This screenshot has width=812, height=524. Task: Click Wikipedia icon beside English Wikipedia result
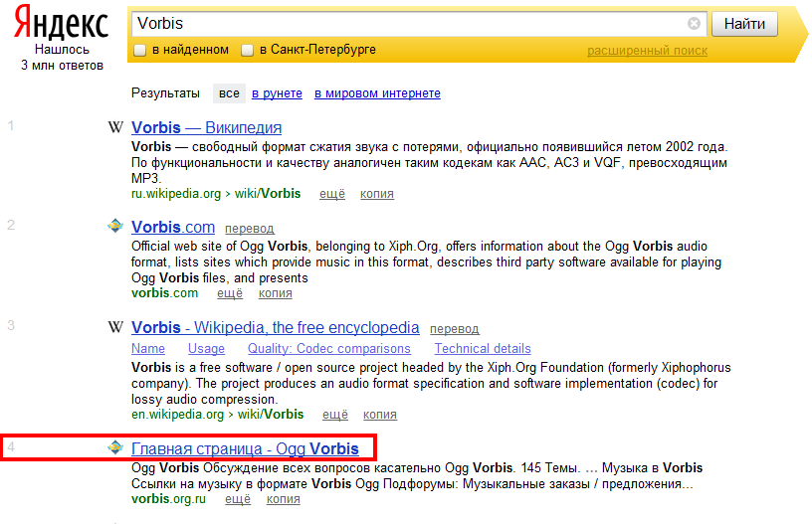click(115, 327)
